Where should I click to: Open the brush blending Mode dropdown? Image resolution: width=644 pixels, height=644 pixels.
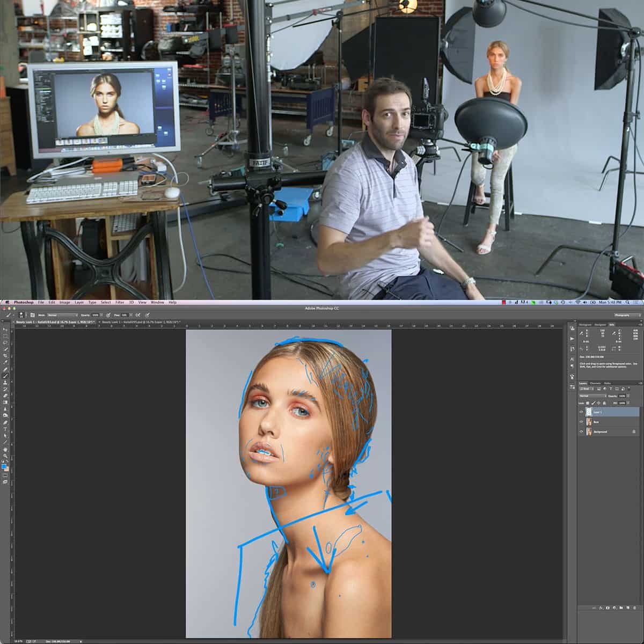(63, 315)
